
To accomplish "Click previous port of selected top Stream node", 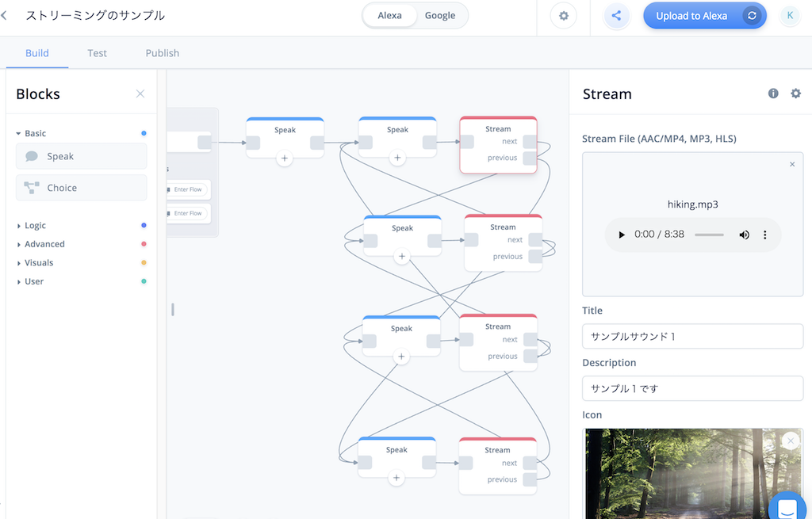I will tap(530, 158).
